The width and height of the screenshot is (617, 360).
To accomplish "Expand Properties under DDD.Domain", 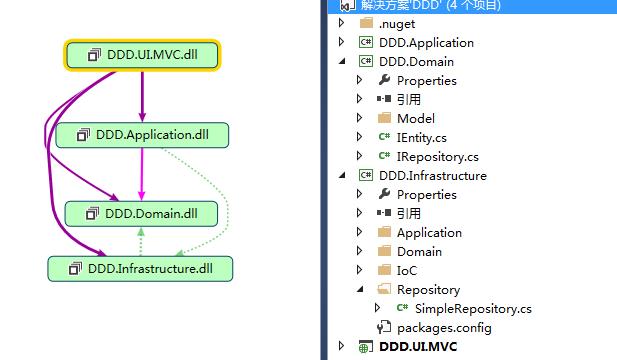I will point(359,80).
